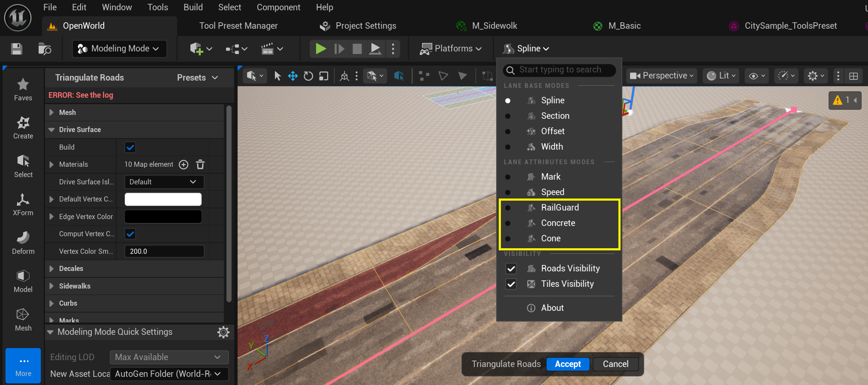Open the Add content cube-plus menu
This screenshot has width=868, height=385.
[x=201, y=49]
